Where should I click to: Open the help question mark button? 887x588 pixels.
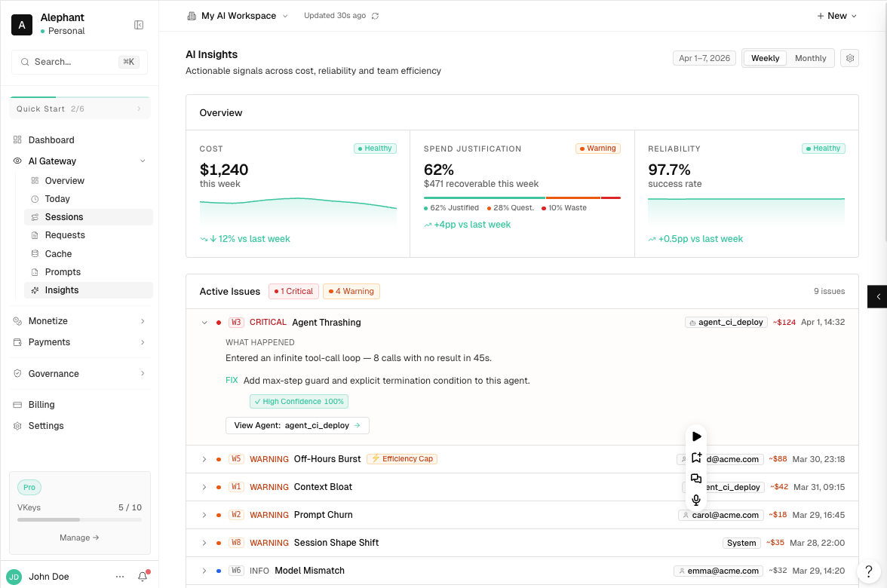tap(869, 571)
